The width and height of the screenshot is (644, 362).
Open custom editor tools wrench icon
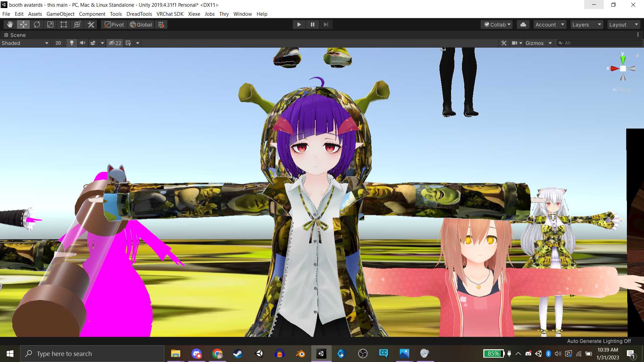pos(91,24)
